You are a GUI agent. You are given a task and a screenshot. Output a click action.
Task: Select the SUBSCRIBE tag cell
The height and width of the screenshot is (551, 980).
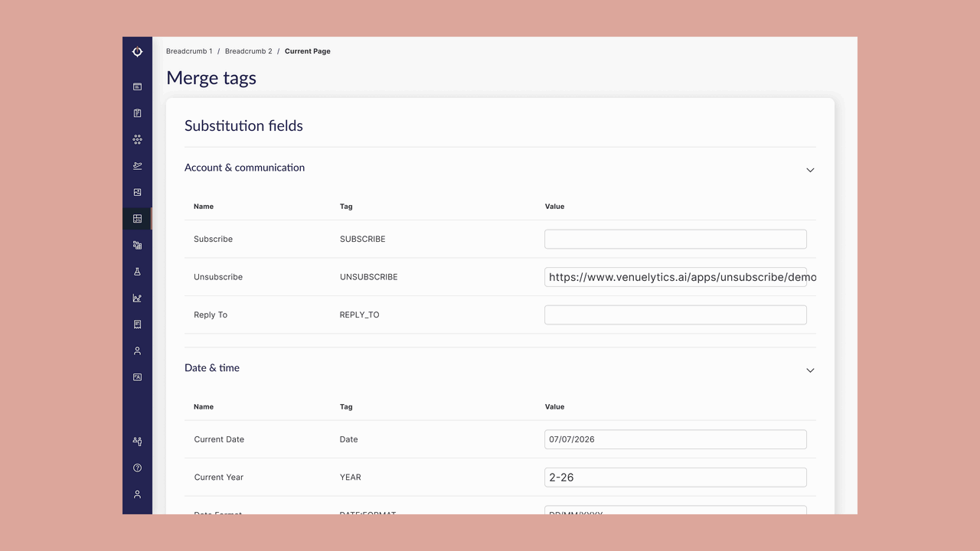(x=362, y=239)
